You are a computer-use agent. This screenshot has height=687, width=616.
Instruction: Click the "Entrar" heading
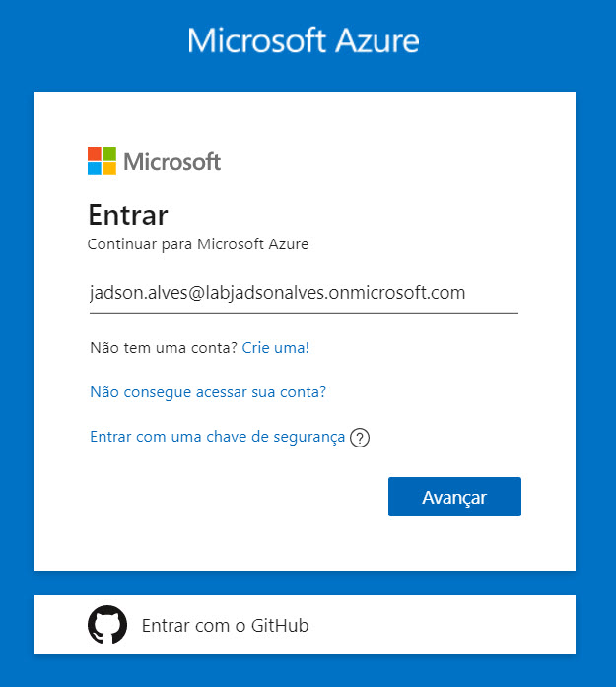128,214
